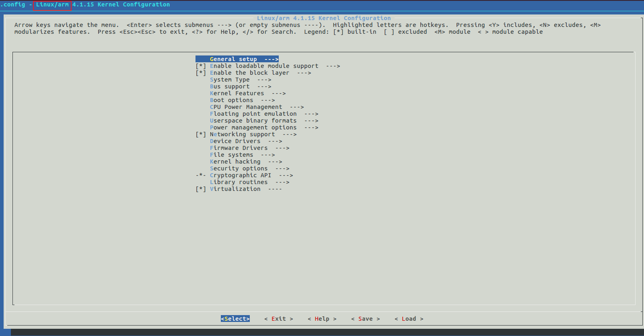The image size is (644, 336).
Task: Toggle the Networking support checkbox
Action: click(x=201, y=134)
